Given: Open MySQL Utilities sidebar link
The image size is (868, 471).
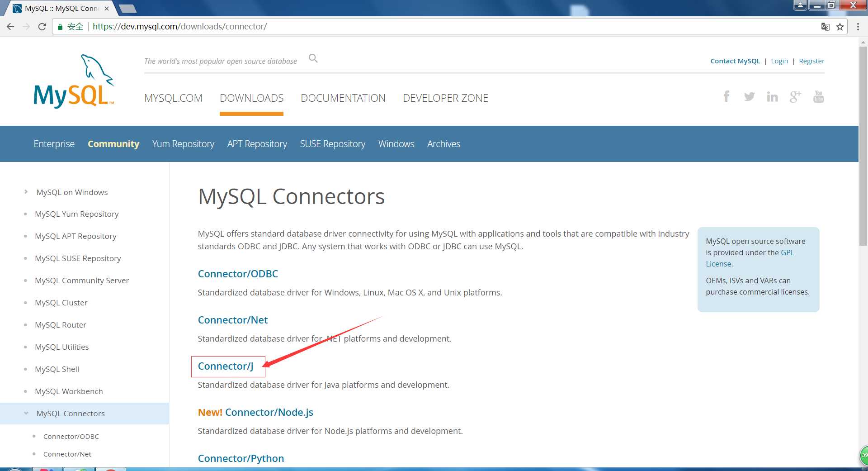Looking at the screenshot, I should click(x=62, y=347).
